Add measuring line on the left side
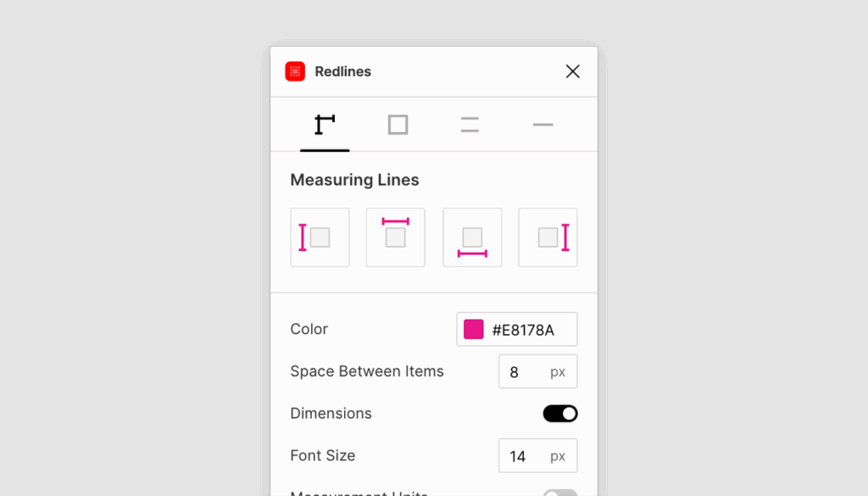Screen dimensions: 868x496 click(320, 237)
